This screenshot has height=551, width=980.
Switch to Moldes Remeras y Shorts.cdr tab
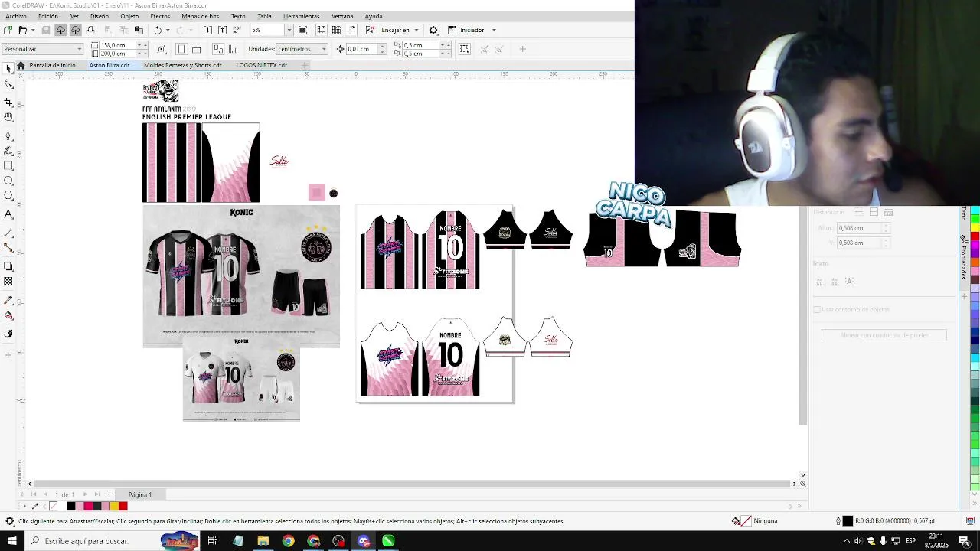tap(182, 65)
